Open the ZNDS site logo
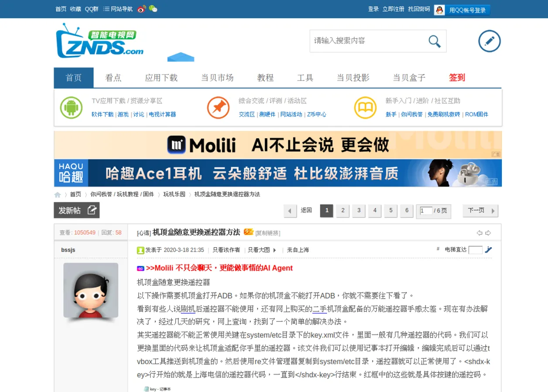This screenshot has height=392, width=548. 100,41
